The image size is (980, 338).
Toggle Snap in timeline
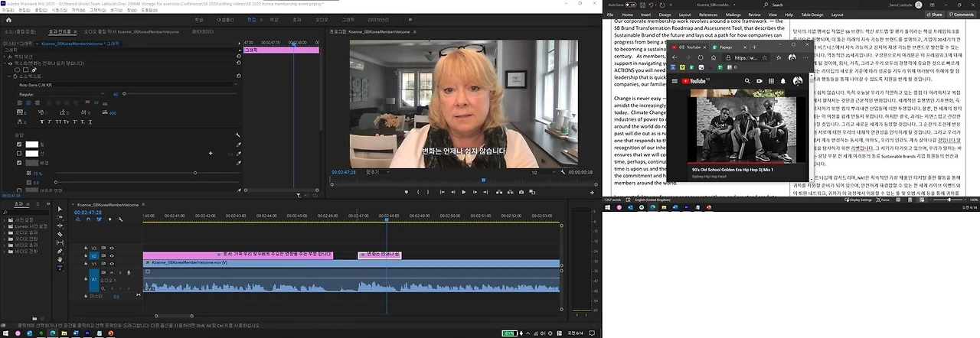click(x=88, y=219)
